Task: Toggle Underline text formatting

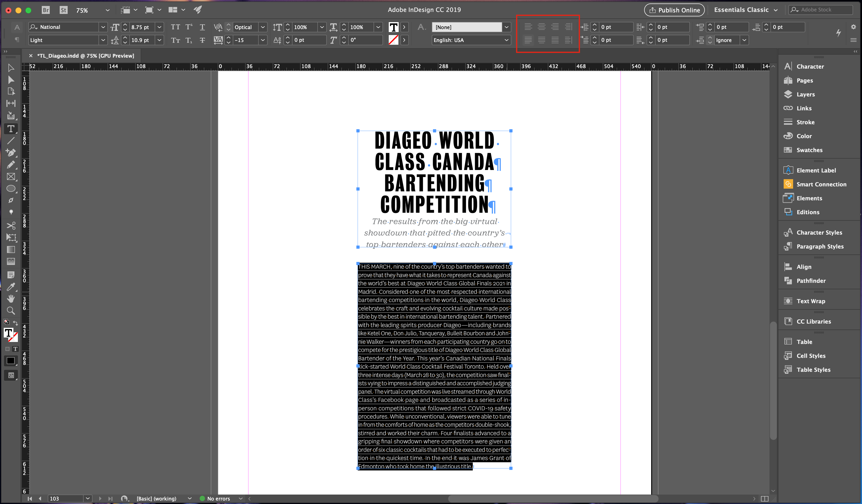Action: (x=202, y=27)
